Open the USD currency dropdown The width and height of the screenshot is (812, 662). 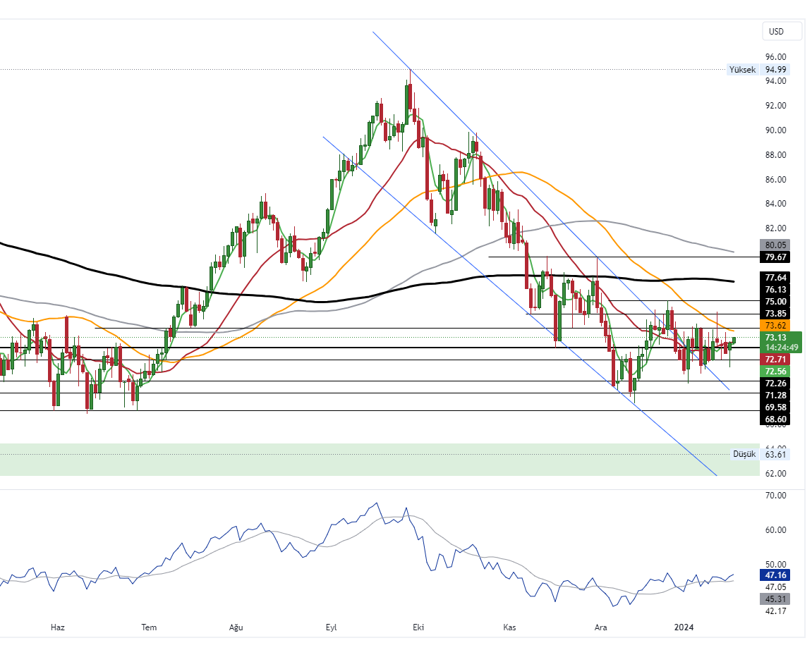pos(782,32)
